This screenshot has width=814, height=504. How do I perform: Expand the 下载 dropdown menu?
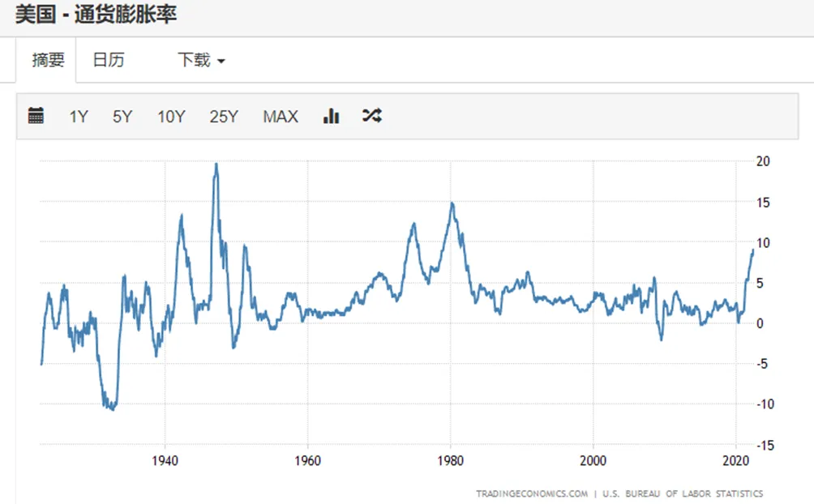click(201, 60)
